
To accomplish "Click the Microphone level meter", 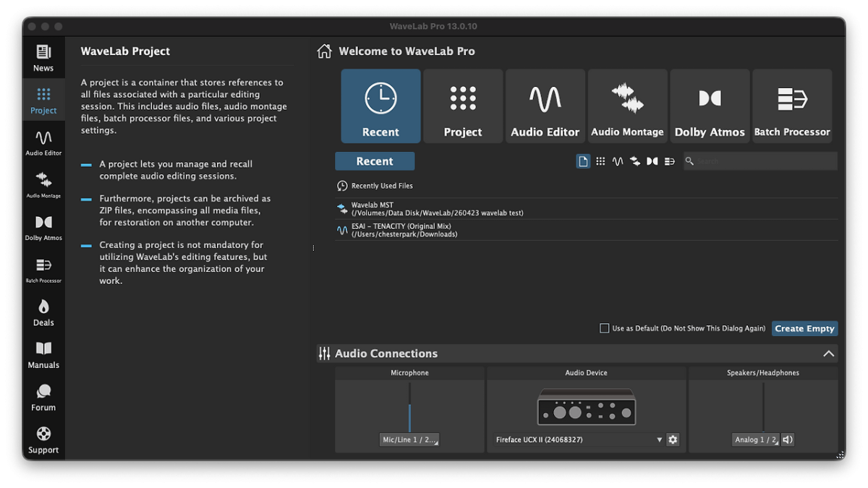I will tap(409, 407).
